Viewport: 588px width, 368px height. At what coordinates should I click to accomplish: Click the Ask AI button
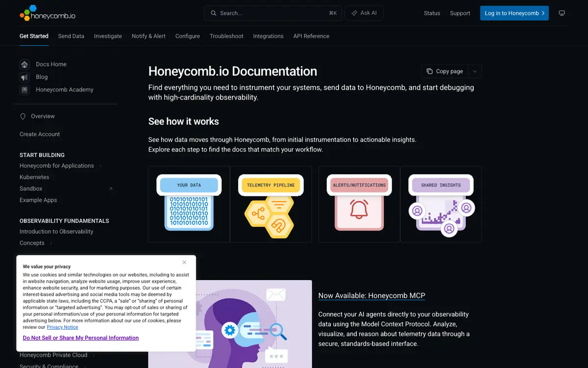pyautogui.click(x=364, y=13)
